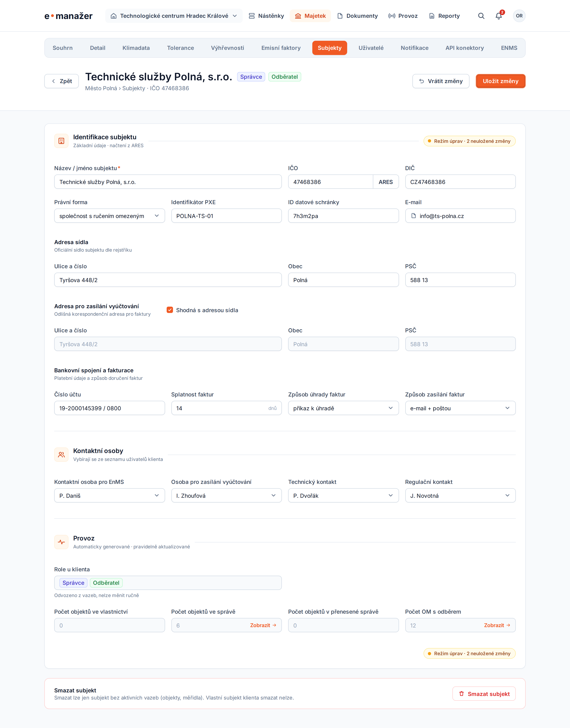570x728 pixels.
Task: Click the Číslo účtu input field
Action: [x=109, y=408]
